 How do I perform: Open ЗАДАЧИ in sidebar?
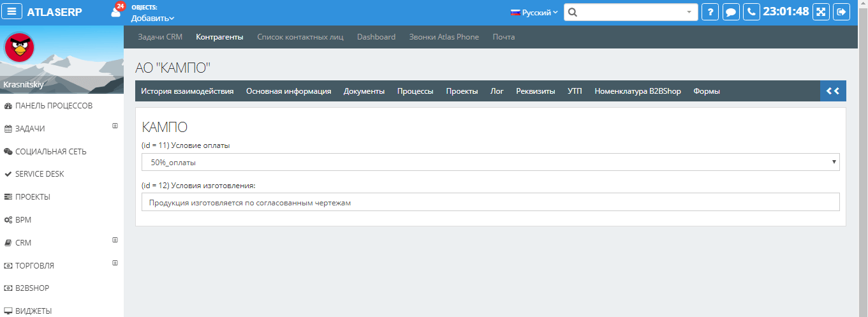pyautogui.click(x=25, y=129)
